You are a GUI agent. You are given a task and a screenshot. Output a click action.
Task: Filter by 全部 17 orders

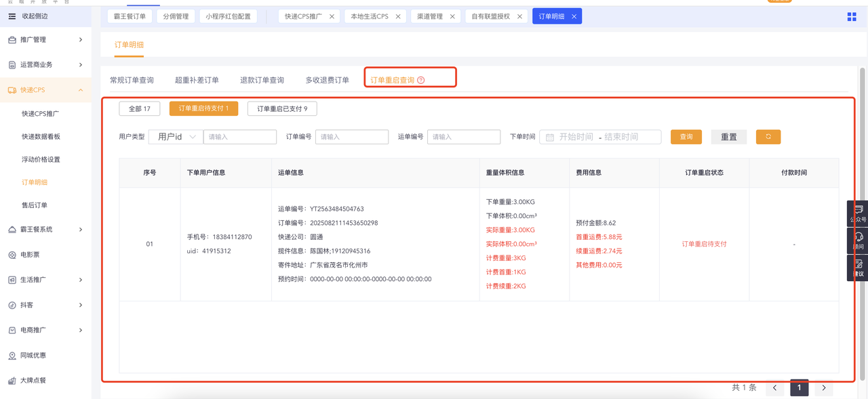click(x=140, y=108)
